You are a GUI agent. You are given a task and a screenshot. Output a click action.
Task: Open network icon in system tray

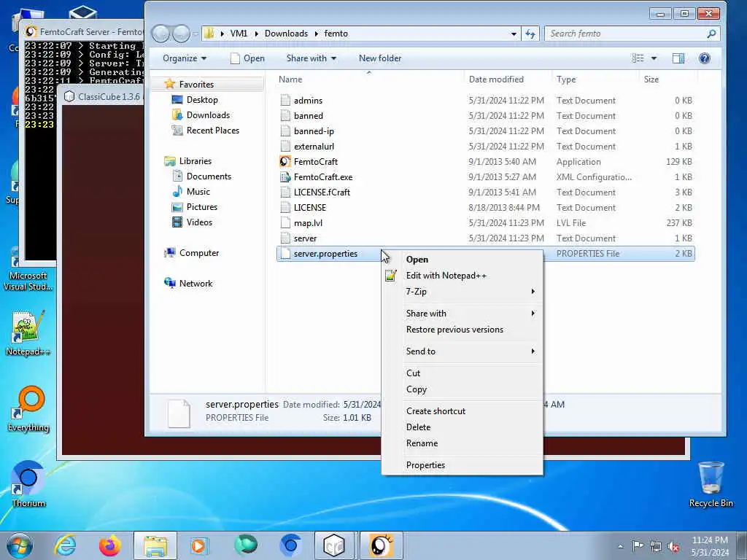[x=656, y=546]
